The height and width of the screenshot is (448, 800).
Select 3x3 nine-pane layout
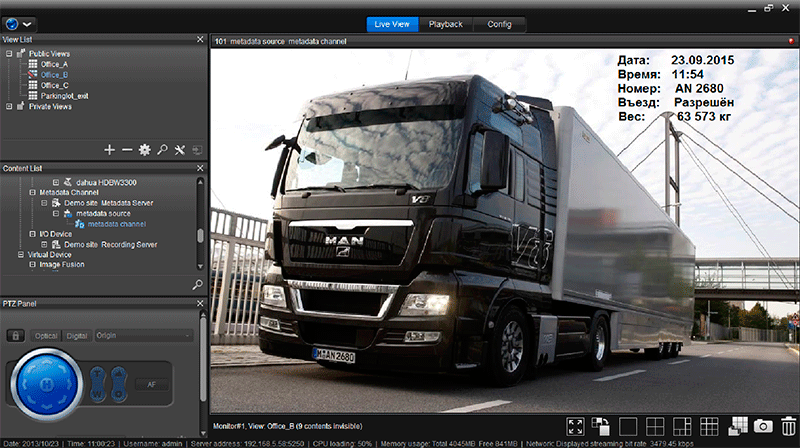point(709,427)
